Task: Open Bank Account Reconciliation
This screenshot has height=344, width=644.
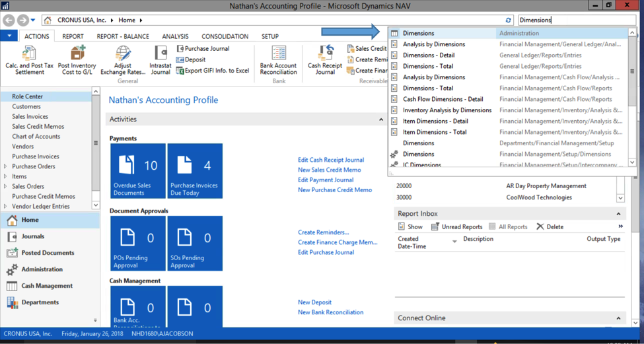Action: (279, 60)
